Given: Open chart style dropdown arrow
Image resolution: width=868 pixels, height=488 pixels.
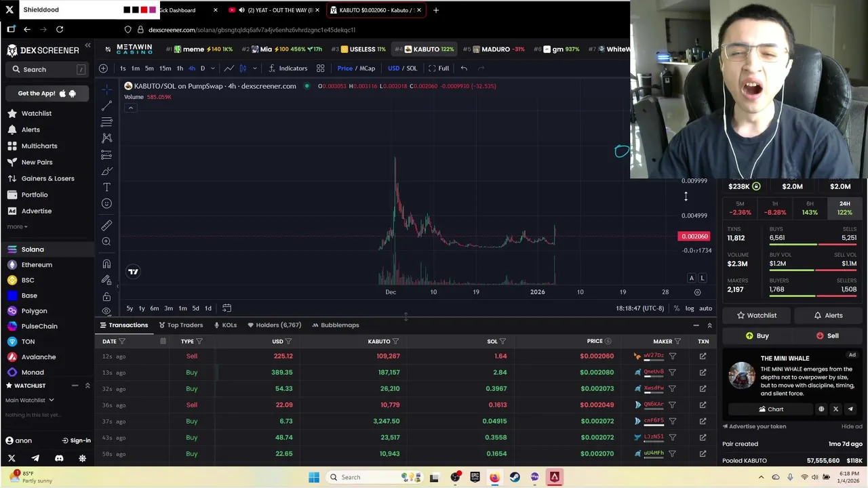Looking at the screenshot, I should pos(255,68).
